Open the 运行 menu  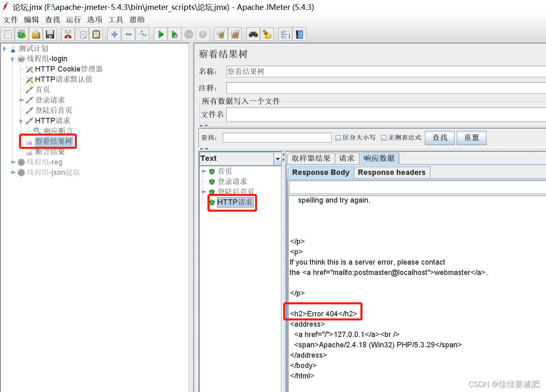74,20
